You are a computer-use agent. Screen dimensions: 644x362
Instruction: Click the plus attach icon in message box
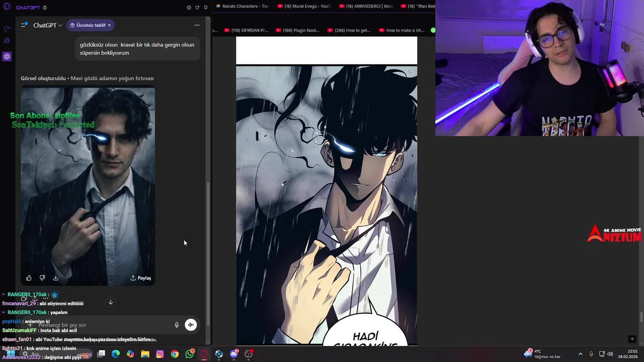pyautogui.click(x=30, y=325)
